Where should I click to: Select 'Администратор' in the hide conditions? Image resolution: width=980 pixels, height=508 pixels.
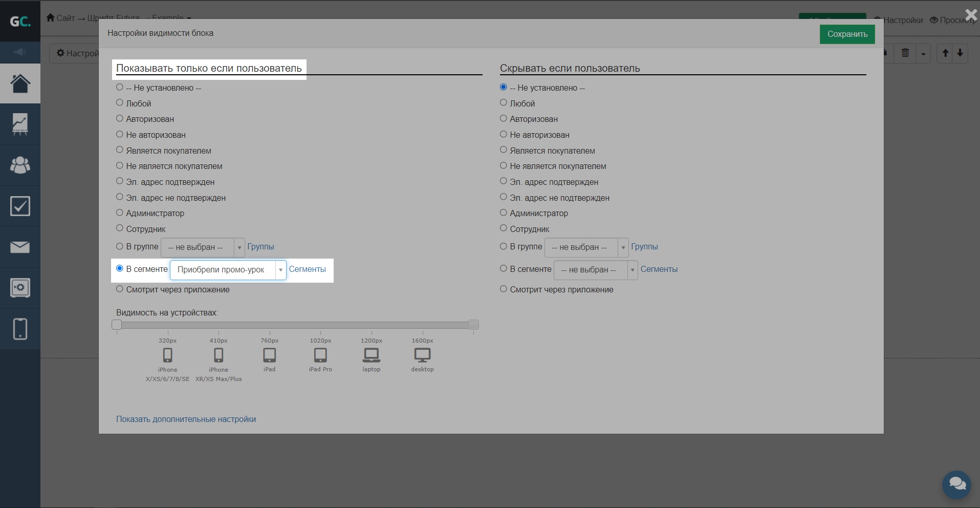coord(504,213)
